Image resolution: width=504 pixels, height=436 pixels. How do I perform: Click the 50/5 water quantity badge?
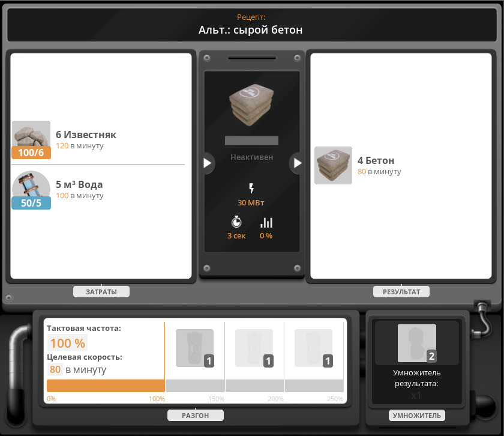click(31, 203)
